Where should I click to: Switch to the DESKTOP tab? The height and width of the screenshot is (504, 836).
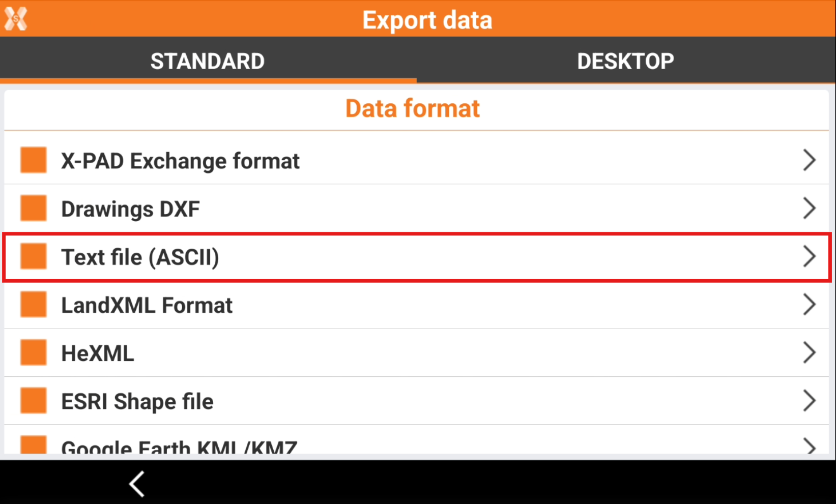click(x=625, y=61)
